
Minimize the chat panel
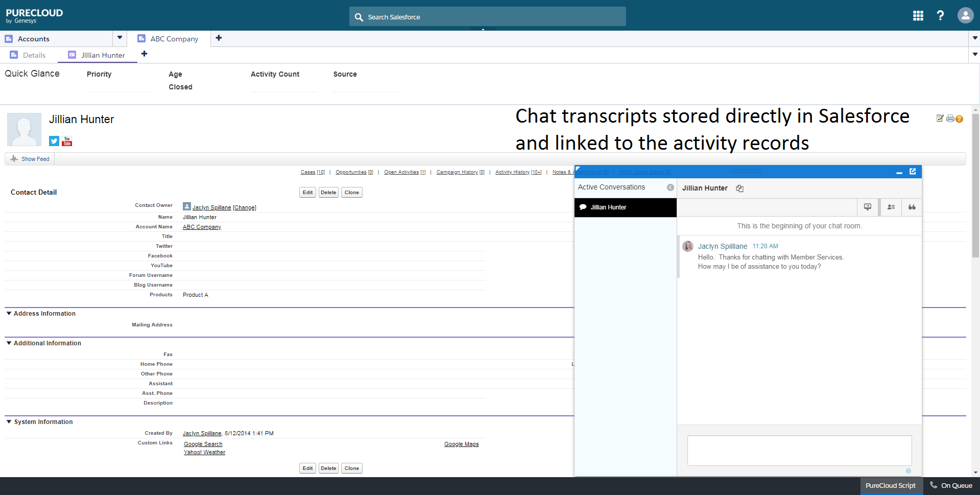coord(899,173)
